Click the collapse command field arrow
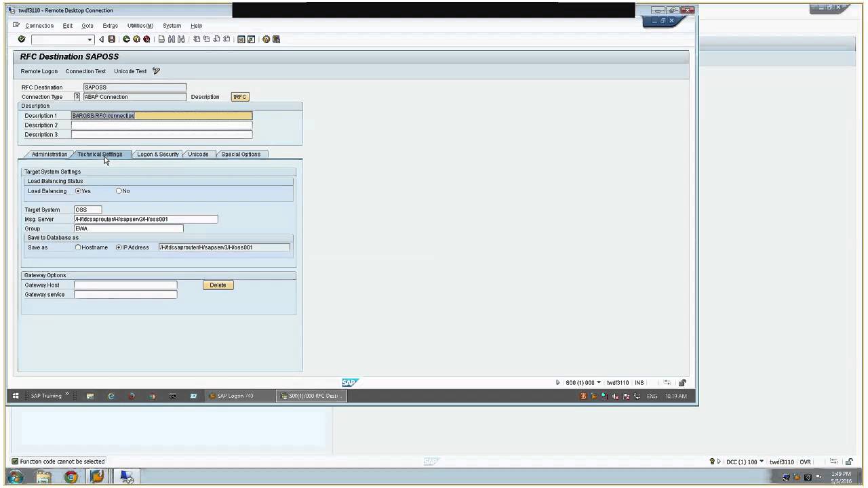This screenshot has width=868, height=488. pos(102,39)
